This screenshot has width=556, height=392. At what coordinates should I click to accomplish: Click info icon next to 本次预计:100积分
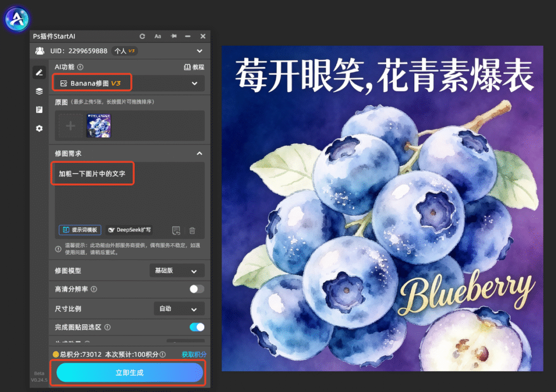pyautogui.click(x=163, y=355)
